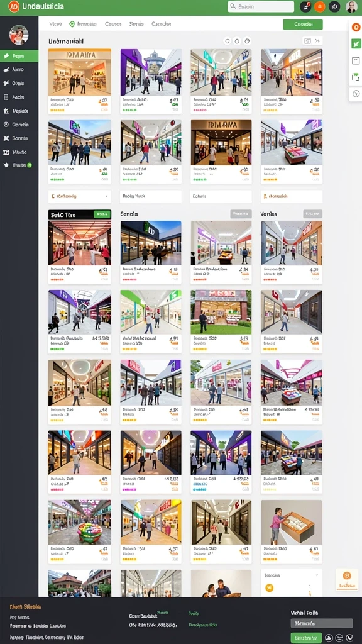Open the Vitardo sidebar item
Viewport: 362px width, 644px height.
coord(19,152)
